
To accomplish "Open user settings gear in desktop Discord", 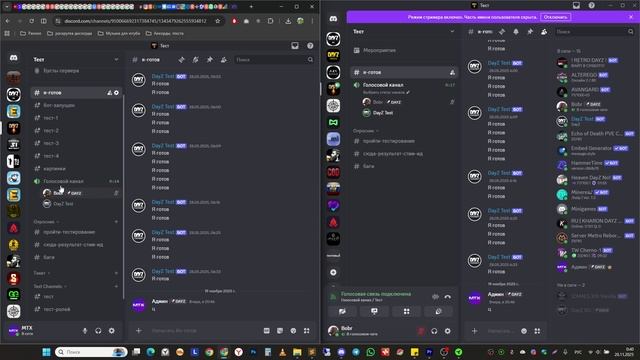I will click(x=448, y=331).
